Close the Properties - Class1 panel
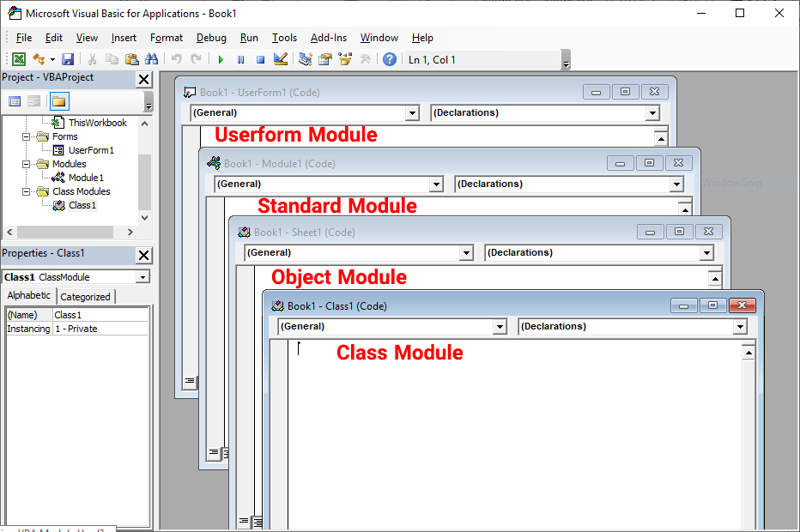 click(144, 255)
